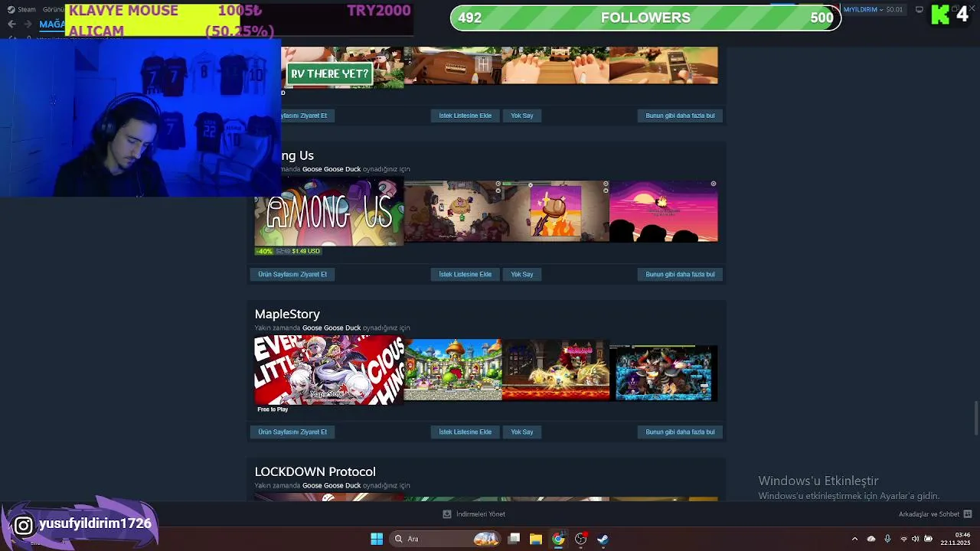
Task: Click Ürün Sayfasını Ziyaret Et under Among Us
Action: pyautogui.click(x=292, y=274)
